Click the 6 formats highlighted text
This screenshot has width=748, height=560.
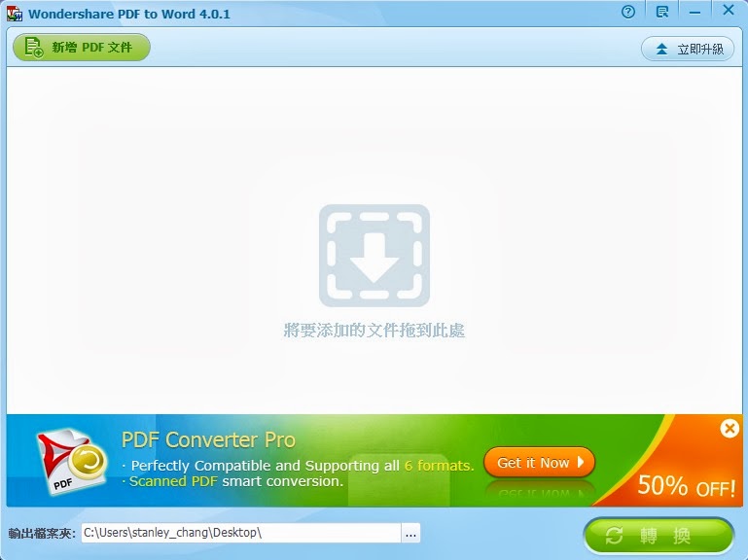(x=440, y=466)
